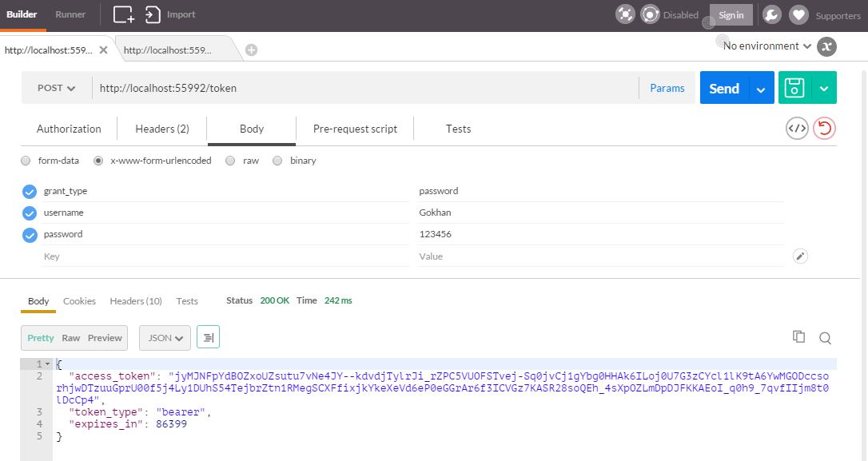The image size is (868, 461).
Task: Copy response body to clipboard icon
Action: (x=798, y=336)
